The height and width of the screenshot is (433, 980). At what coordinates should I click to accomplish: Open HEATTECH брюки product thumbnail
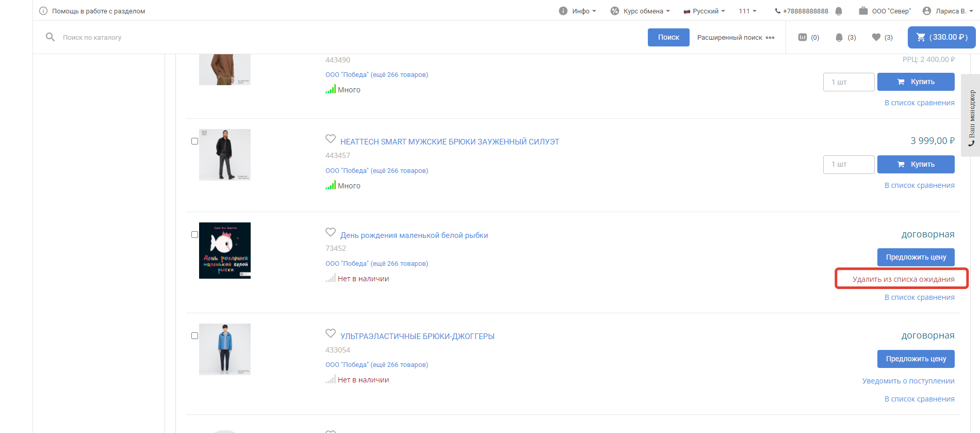tap(225, 155)
